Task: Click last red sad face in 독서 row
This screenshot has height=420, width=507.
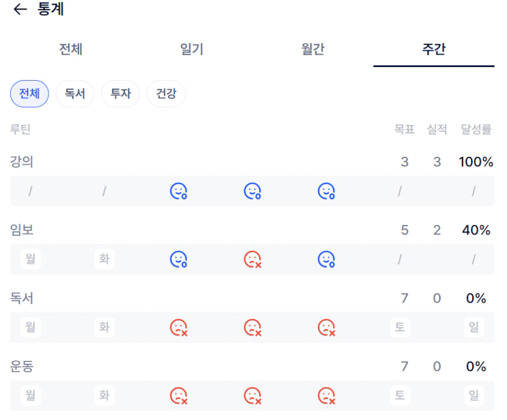Action: [326, 328]
